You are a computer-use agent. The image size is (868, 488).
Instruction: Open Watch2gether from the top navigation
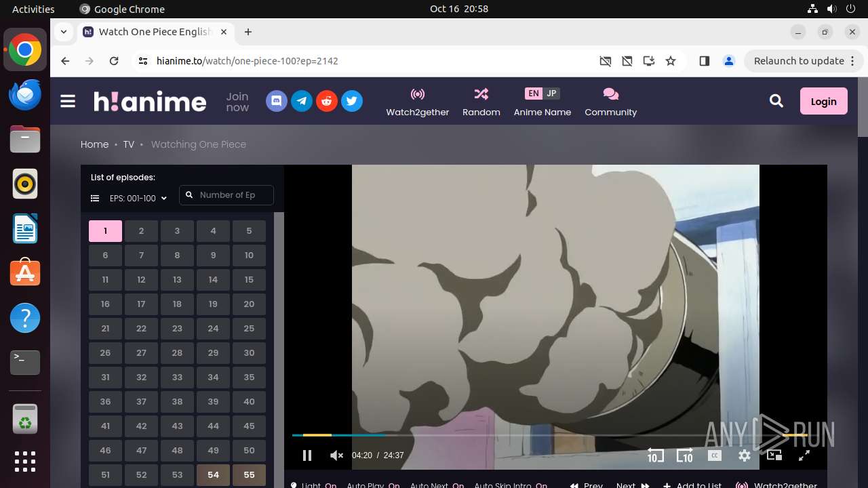click(x=418, y=102)
